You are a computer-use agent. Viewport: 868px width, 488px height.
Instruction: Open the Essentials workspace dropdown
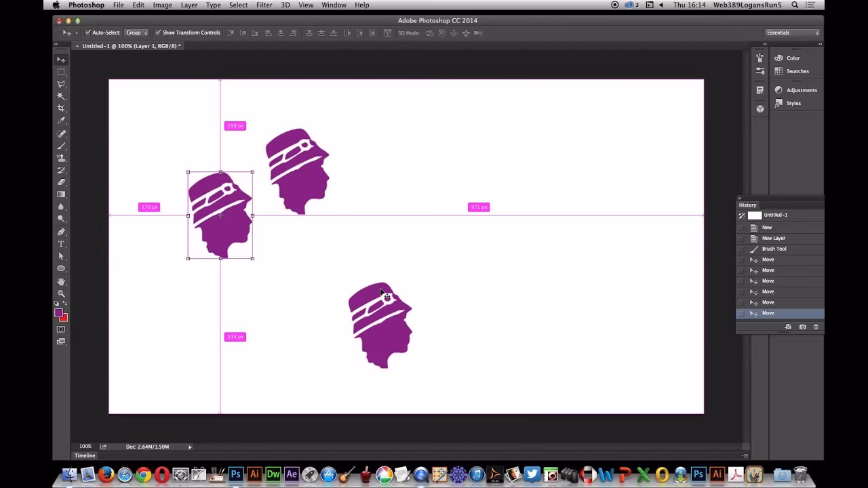[791, 32]
